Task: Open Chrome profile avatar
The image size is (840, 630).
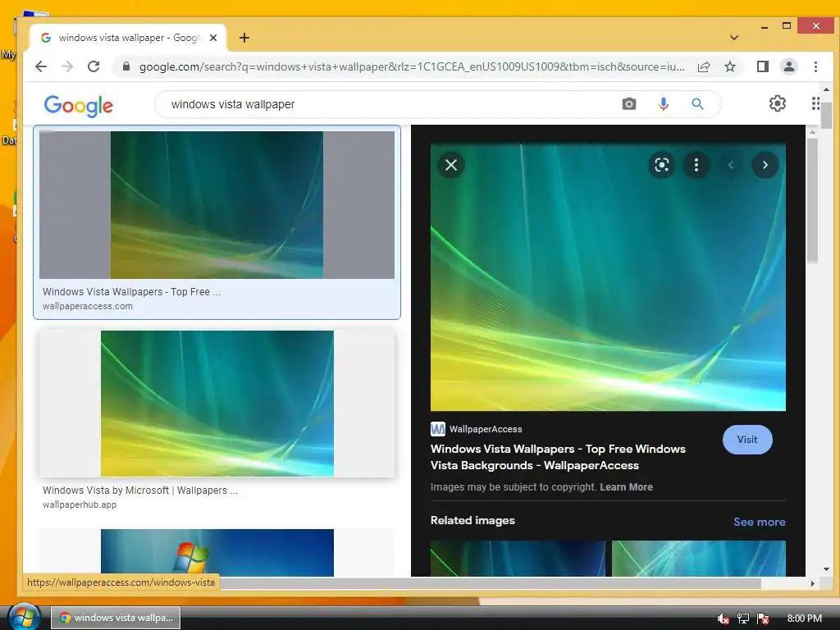Action: click(789, 66)
